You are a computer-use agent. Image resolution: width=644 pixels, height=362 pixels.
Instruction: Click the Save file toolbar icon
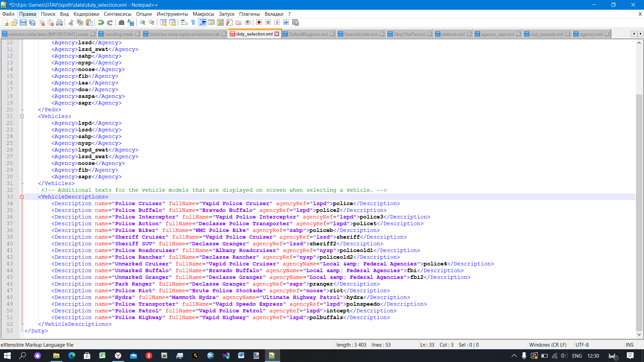click(23, 22)
